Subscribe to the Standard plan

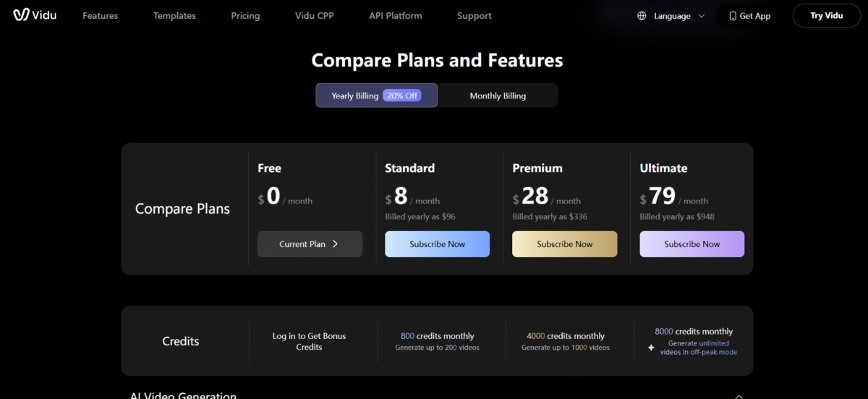coord(437,244)
